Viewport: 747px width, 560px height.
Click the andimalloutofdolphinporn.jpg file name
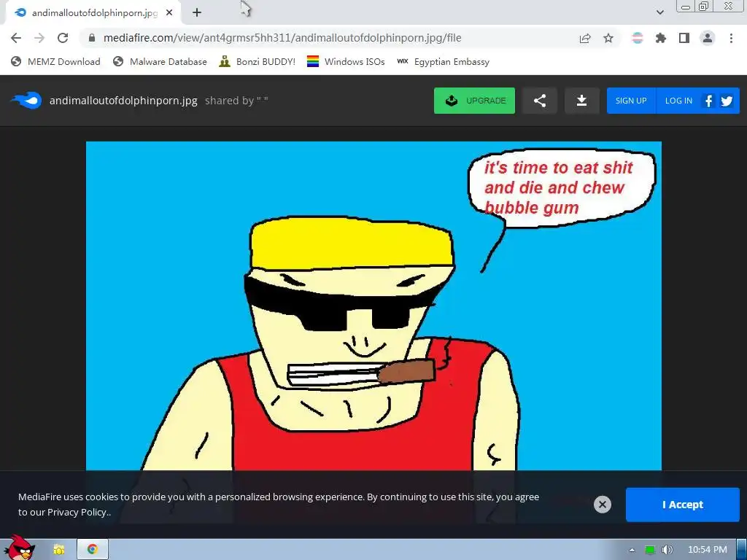pos(123,101)
